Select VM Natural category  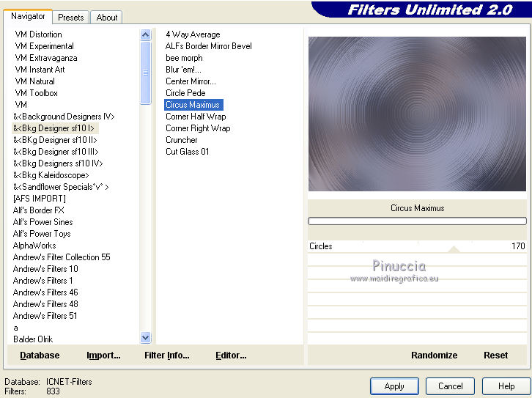click(34, 81)
